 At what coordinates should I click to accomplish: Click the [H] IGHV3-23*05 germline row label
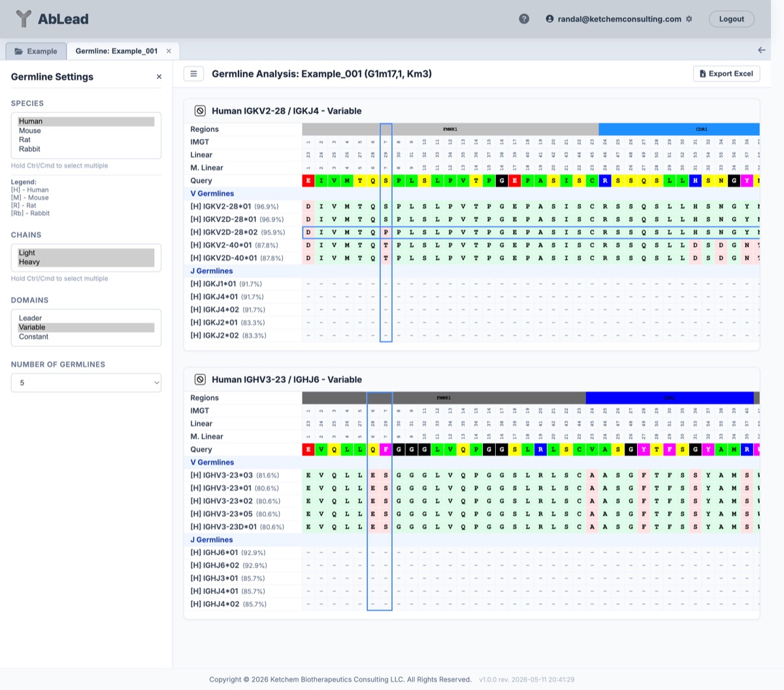235,514
